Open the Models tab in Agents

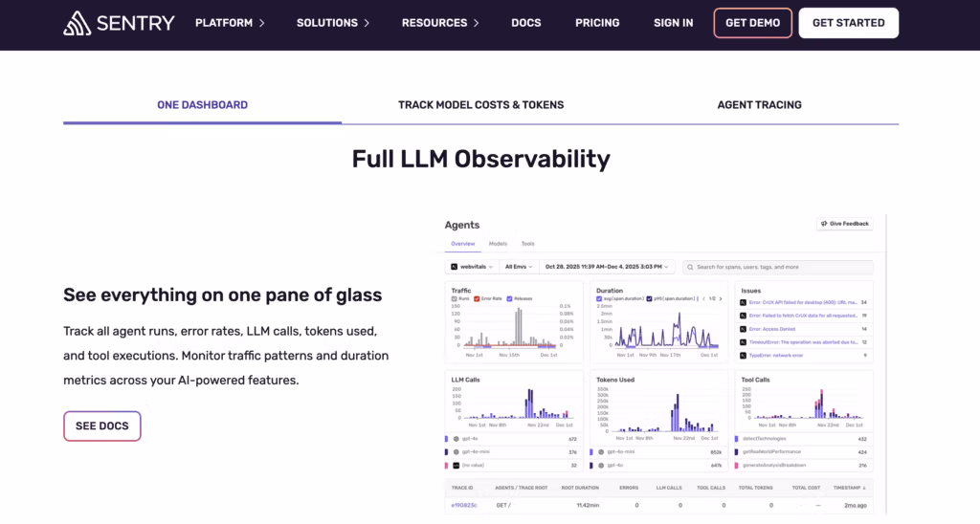click(498, 244)
